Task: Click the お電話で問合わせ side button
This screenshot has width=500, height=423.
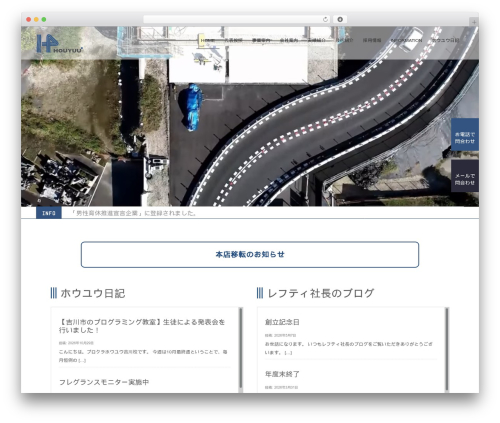Action: 465,134
